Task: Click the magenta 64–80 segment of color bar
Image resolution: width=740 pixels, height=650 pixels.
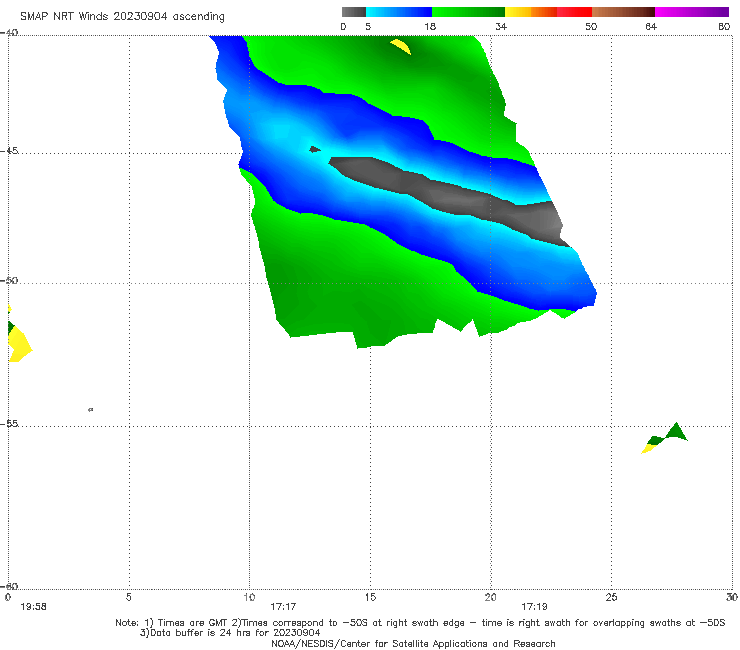Action: [x=692, y=12]
